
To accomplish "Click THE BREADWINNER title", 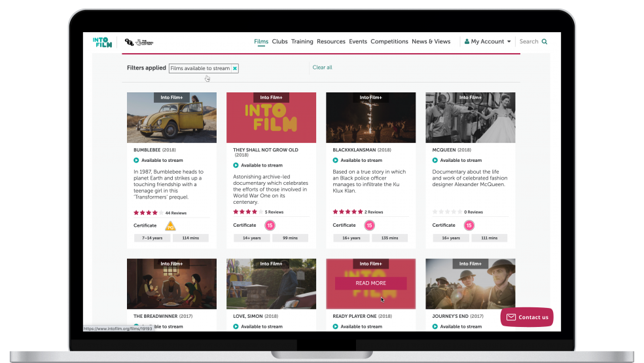I will 156,316.
